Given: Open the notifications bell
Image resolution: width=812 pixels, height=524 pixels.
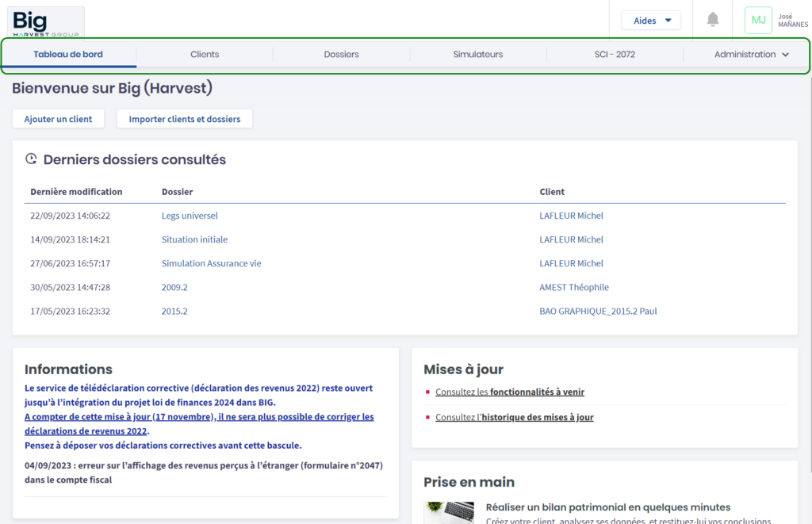Looking at the screenshot, I should (x=712, y=20).
